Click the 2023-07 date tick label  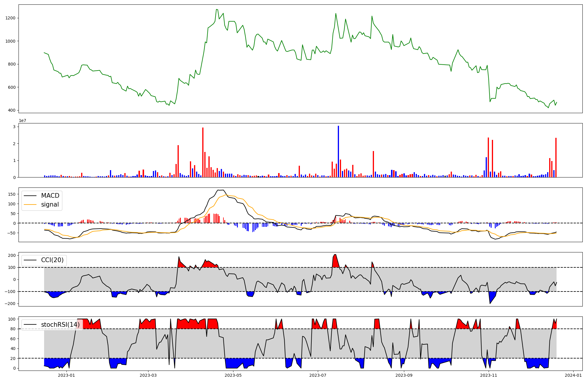[x=318, y=375]
